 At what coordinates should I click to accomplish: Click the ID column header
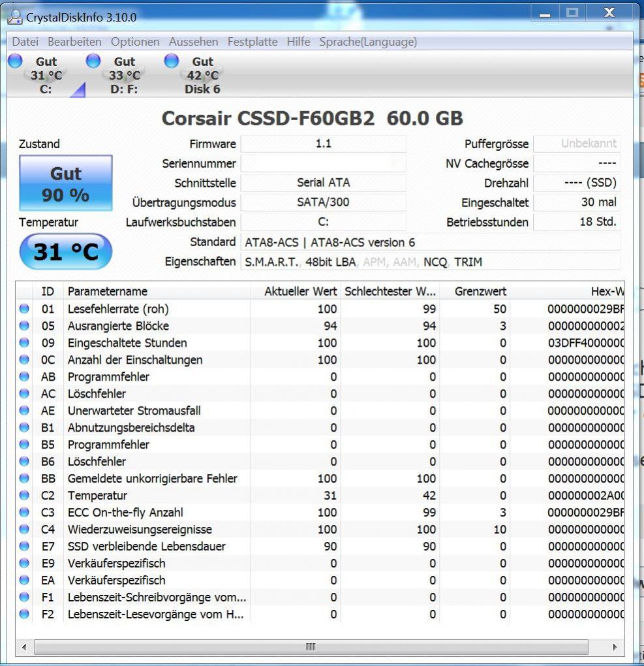[x=48, y=291]
